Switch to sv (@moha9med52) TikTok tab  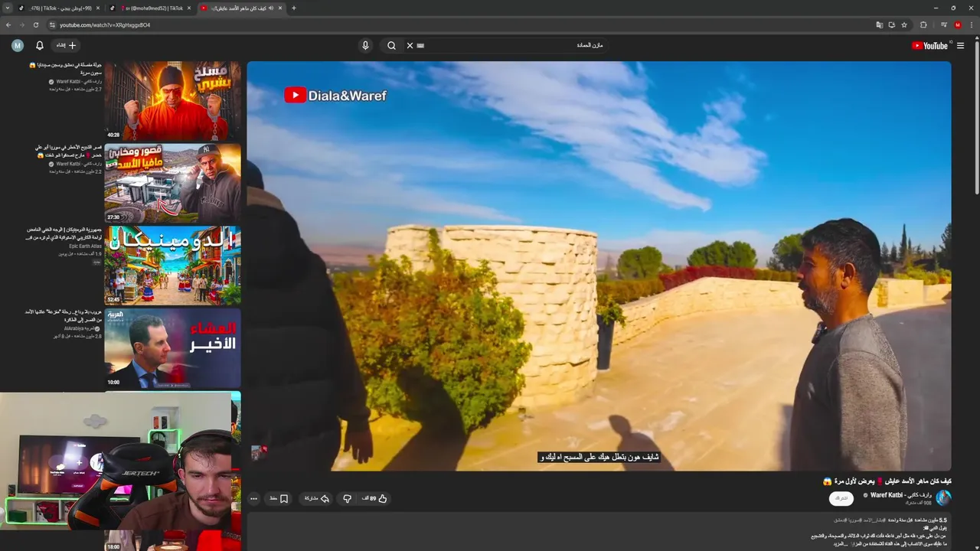(x=149, y=8)
